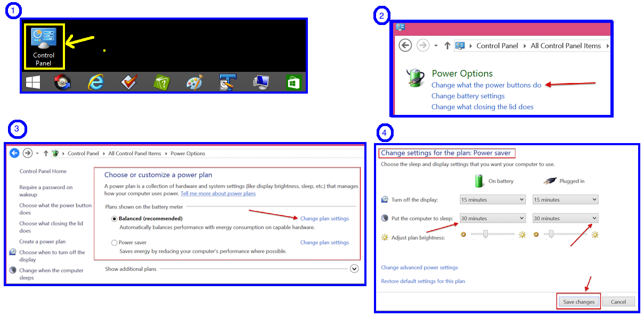Image resolution: width=644 pixels, height=317 pixels.
Task: Click sun icon beside Adjust plan brightness
Action: point(385,237)
